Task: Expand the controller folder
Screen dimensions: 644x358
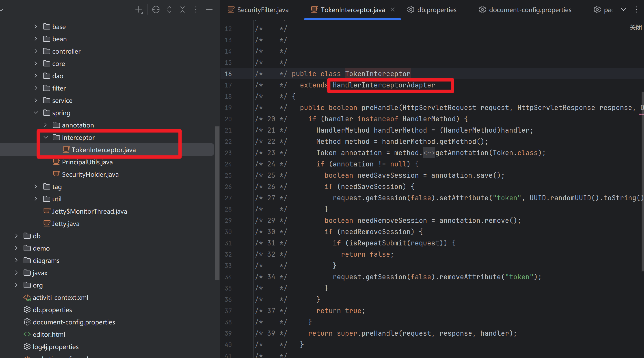Action: click(36, 51)
